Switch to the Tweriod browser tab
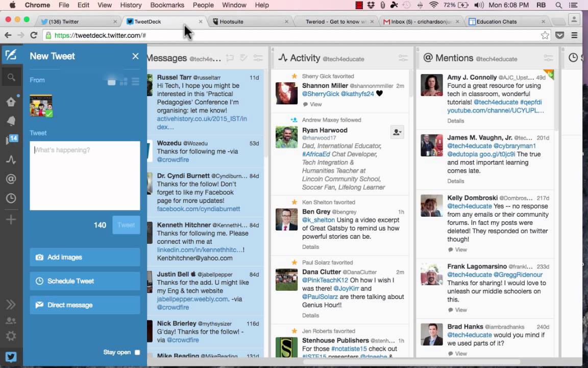The width and height of the screenshot is (588, 368). 335,21
